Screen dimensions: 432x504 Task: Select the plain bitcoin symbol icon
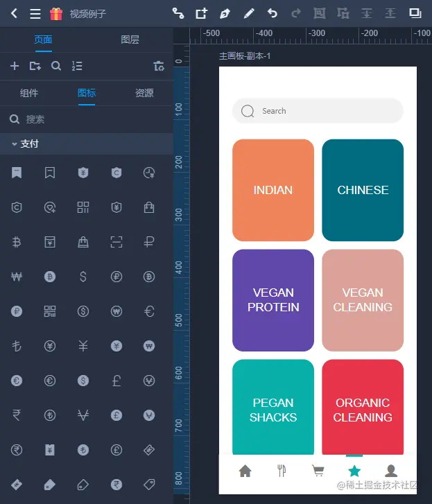tap(17, 242)
